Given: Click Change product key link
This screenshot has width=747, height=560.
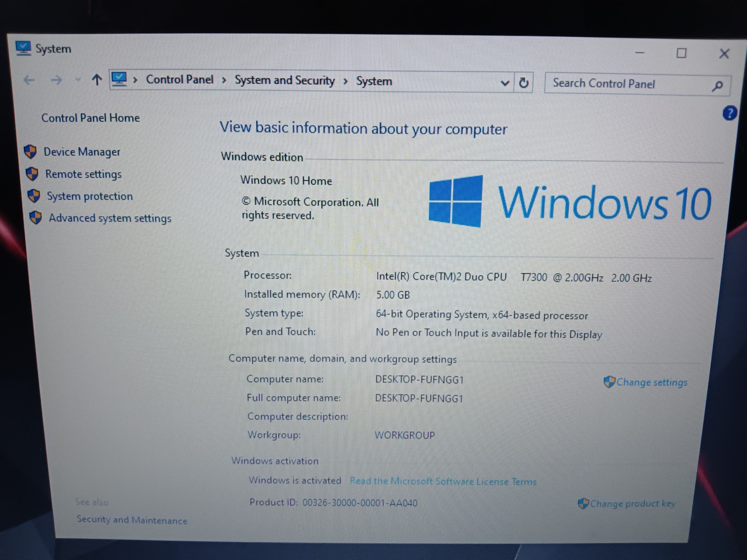Looking at the screenshot, I should [x=633, y=504].
